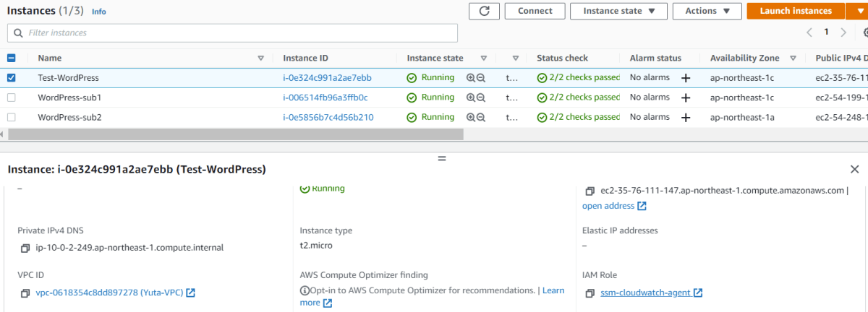Click the Test-WordPress name cell

pyautogui.click(x=69, y=78)
